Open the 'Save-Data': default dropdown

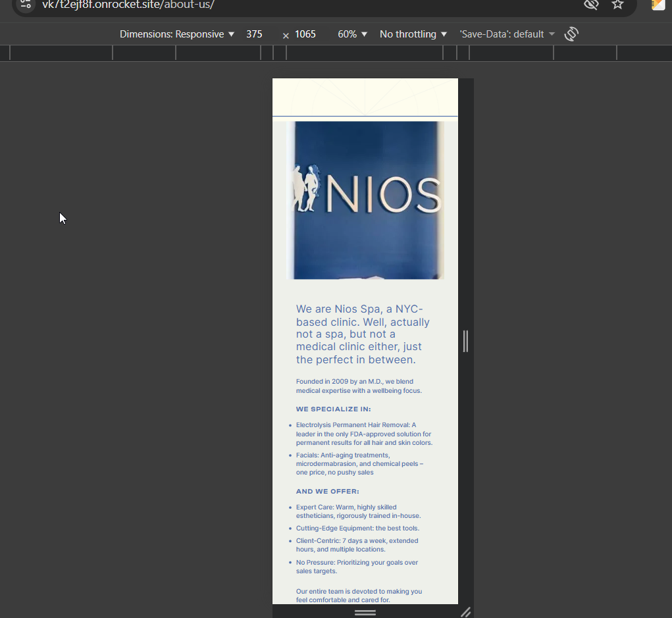(x=507, y=34)
